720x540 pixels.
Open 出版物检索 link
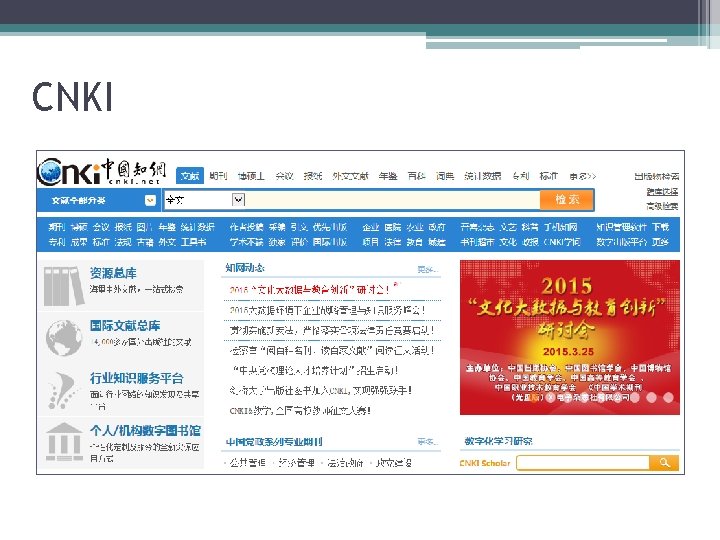pos(656,176)
